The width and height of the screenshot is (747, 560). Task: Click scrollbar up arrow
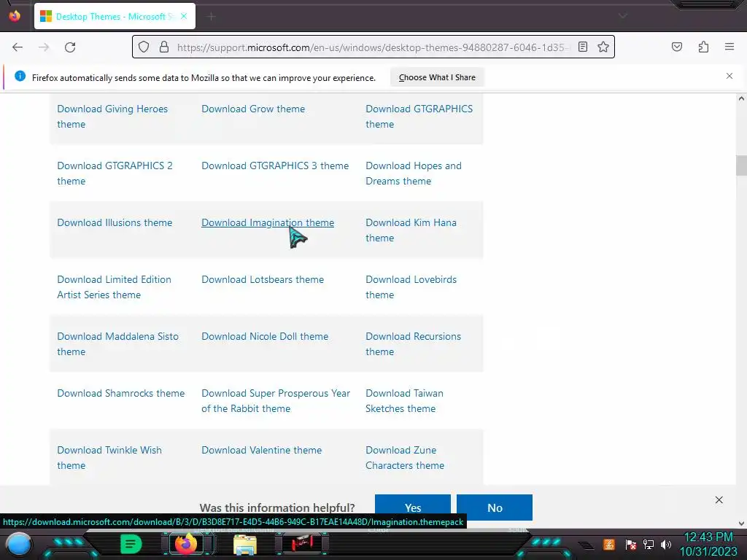[741, 98]
